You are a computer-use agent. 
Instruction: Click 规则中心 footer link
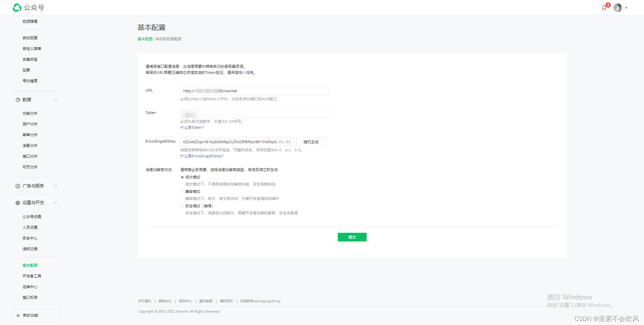(185, 301)
